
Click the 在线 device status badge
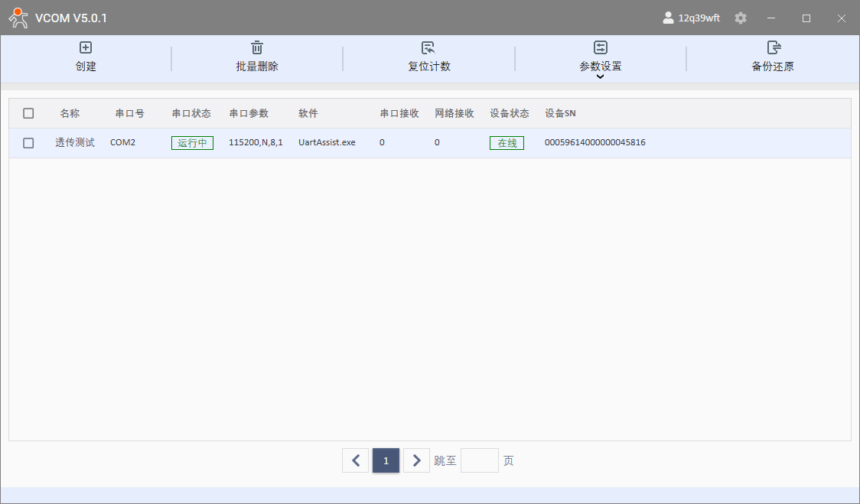tap(507, 143)
